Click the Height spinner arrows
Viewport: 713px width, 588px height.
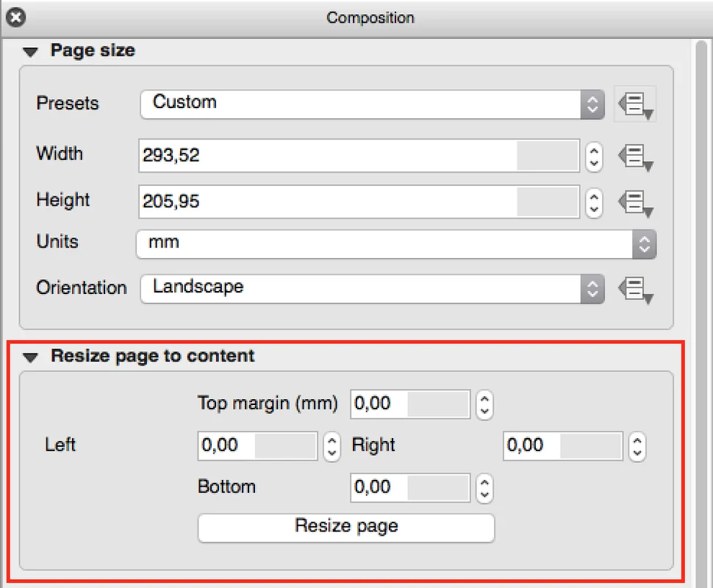point(594,201)
